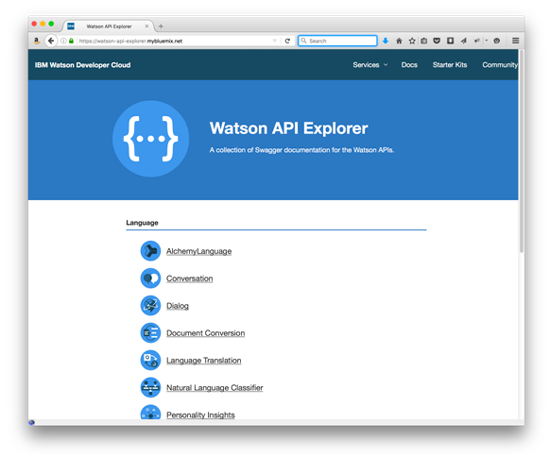
Task: Open the Firefox hamburger menu
Action: [515, 41]
